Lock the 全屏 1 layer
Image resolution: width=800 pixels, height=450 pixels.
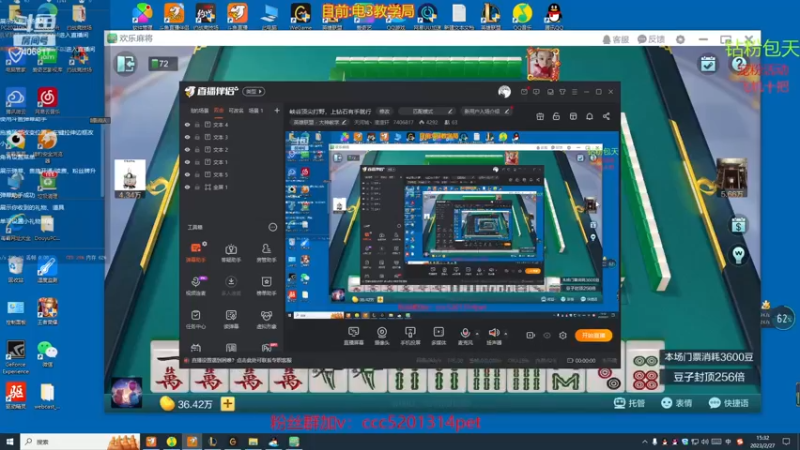point(197,187)
